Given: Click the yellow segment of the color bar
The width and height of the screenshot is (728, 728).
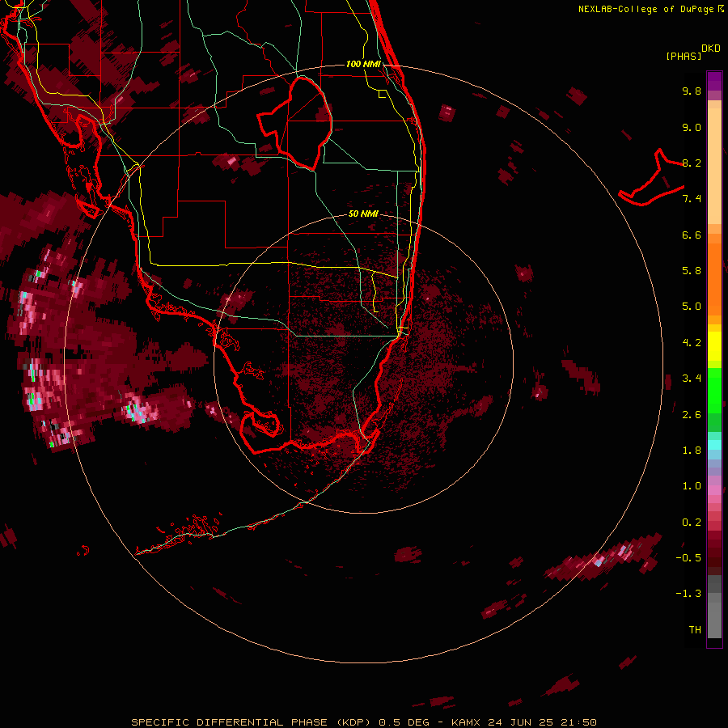Looking at the screenshot, I should 714,346.
